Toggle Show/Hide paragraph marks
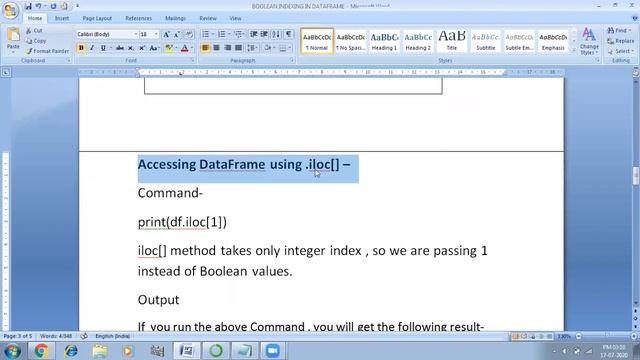Image resolution: width=640 pixels, height=360 pixels. coord(289,34)
